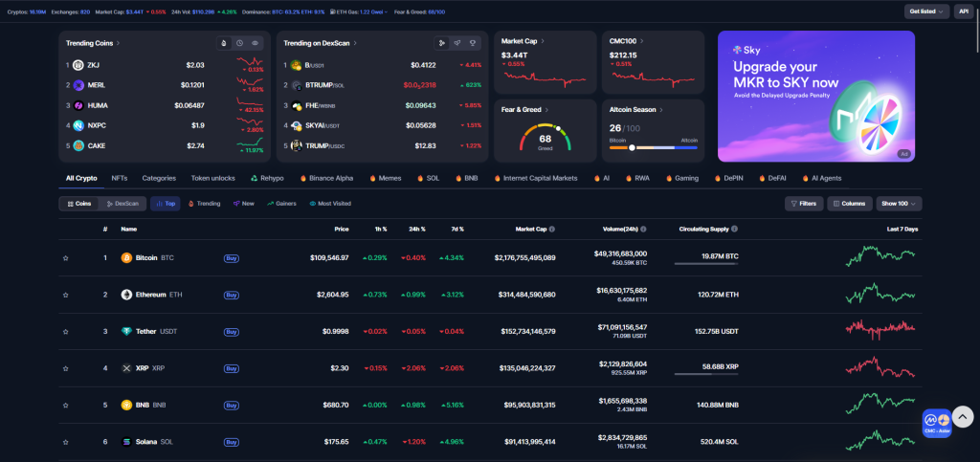
Task: Sort the table by the Price column
Action: [x=342, y=230]
